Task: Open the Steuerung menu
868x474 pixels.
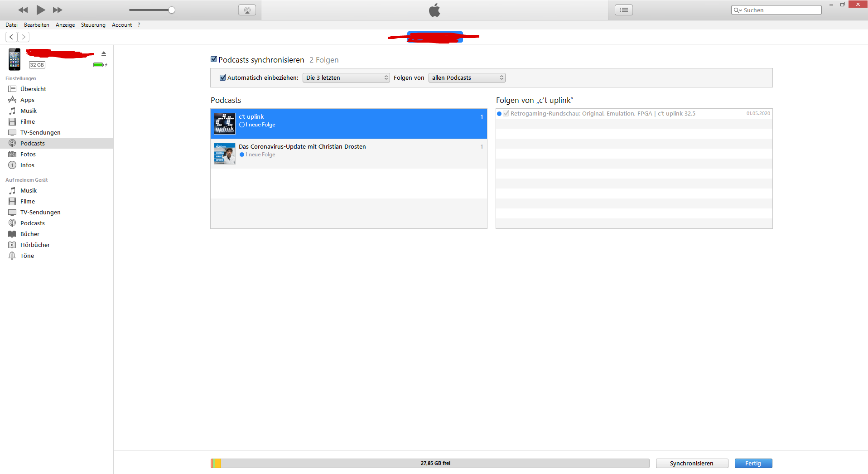Action: (x=93, y=25)
